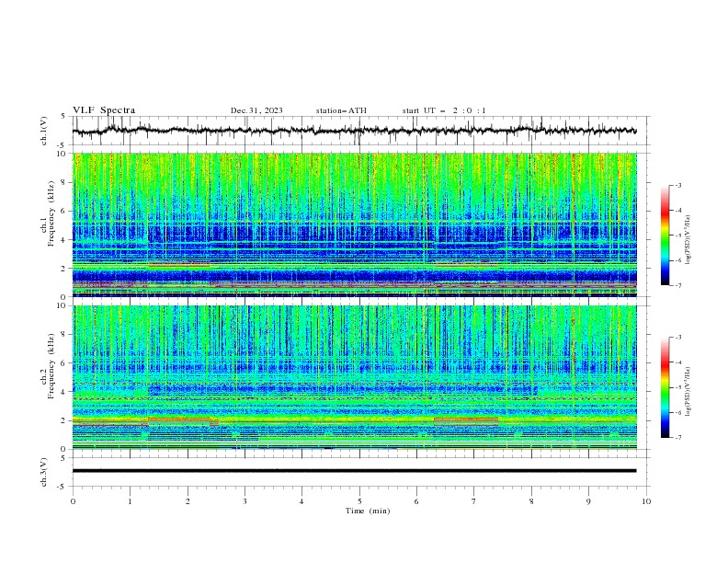This screenshot has width=728, height=563.
Task: Click the "Time (min)" axis label
Action: click(x=368, y=511)
